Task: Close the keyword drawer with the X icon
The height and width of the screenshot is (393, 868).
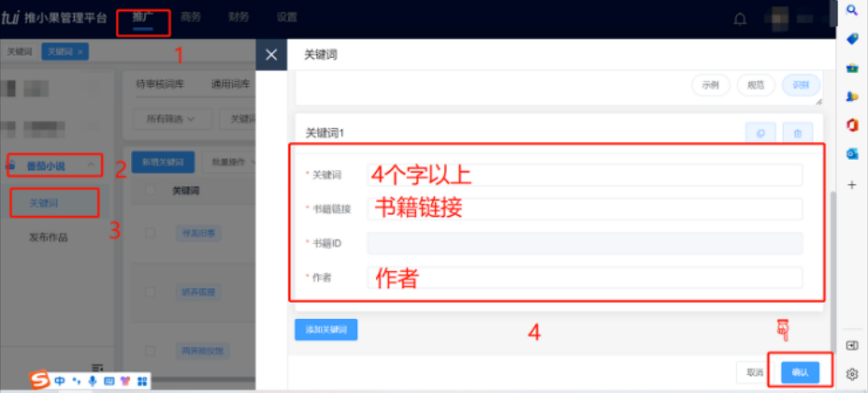Action: click(271, 55)
